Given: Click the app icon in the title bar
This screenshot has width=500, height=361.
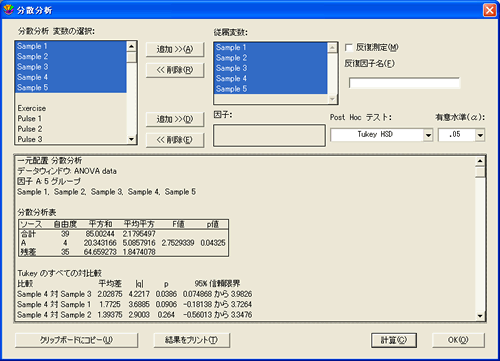Looking at the screenshot, I should [8, 10].
